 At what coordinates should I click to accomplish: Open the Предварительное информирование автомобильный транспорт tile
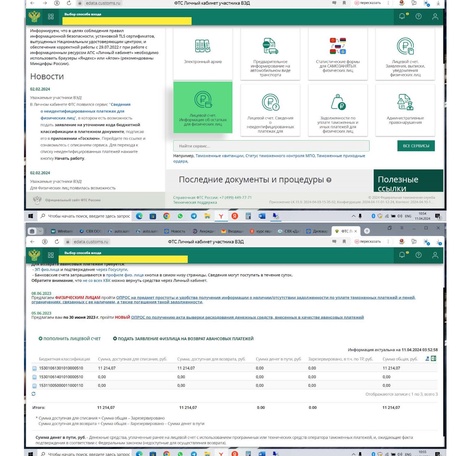tap(270, 53)
